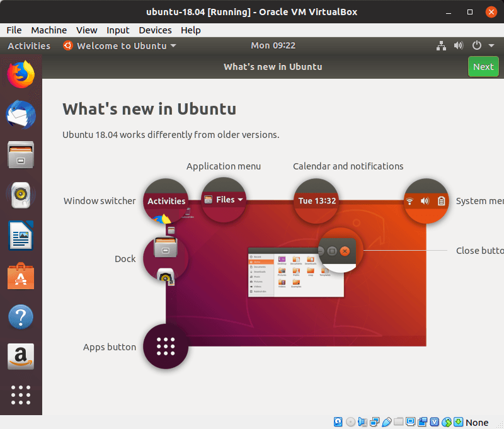Screen dimensions: 504x429
Task: Click the USB devices indicator in status bar
Action: pyautogui.click(x=387, y=422)
